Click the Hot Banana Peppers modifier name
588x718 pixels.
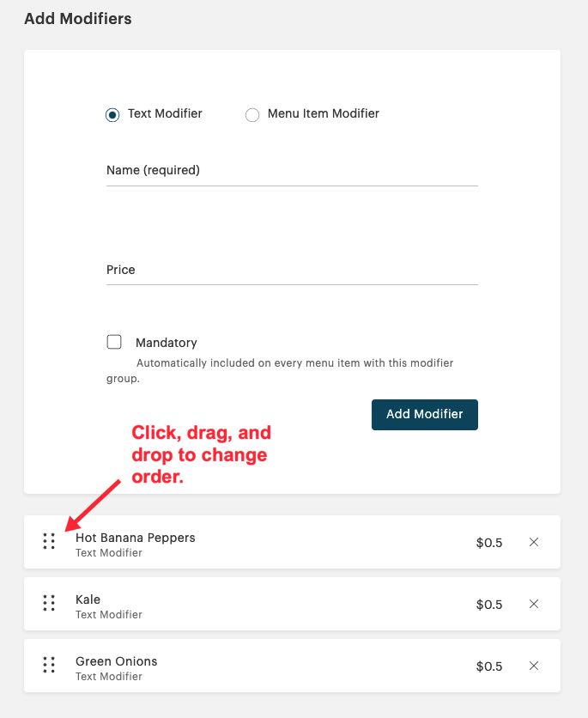[136, 538]
